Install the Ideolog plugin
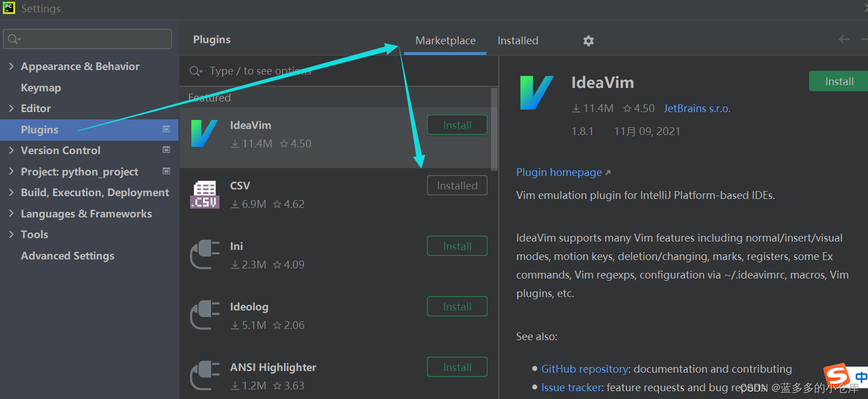The width and height of the screenshot is (868, 399). 457,307
